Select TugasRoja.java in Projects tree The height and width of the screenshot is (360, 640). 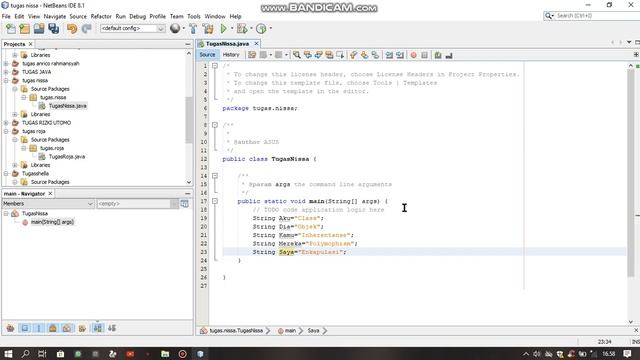[x=67, y=157]
